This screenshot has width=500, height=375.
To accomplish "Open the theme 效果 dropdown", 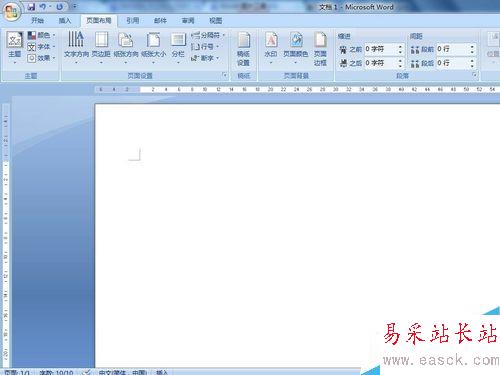I will [41, 58].
